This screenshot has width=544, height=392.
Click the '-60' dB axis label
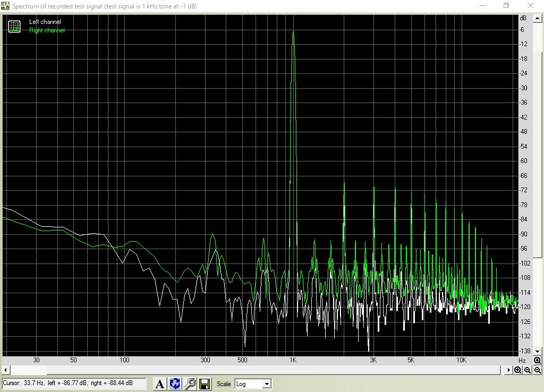(x=523, y=161)
